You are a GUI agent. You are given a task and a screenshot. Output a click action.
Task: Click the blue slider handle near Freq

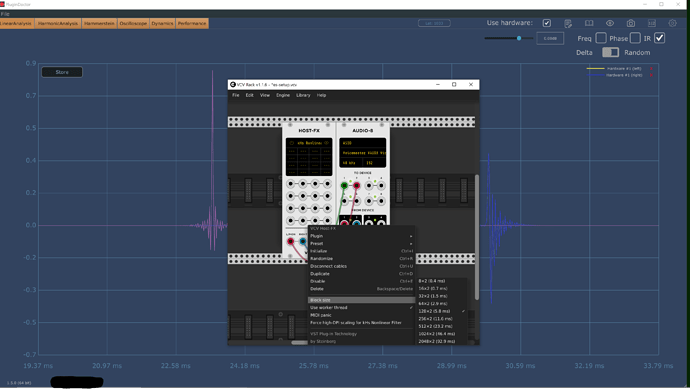(519, 38)
